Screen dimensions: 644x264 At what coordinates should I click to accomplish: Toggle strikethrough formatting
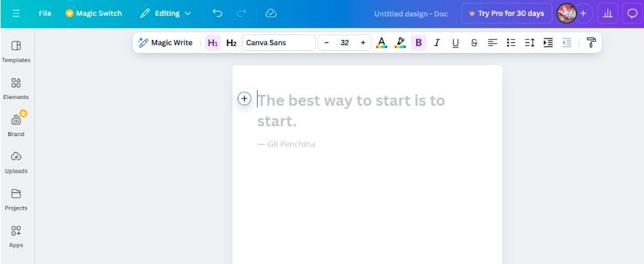tap(474, 43)
